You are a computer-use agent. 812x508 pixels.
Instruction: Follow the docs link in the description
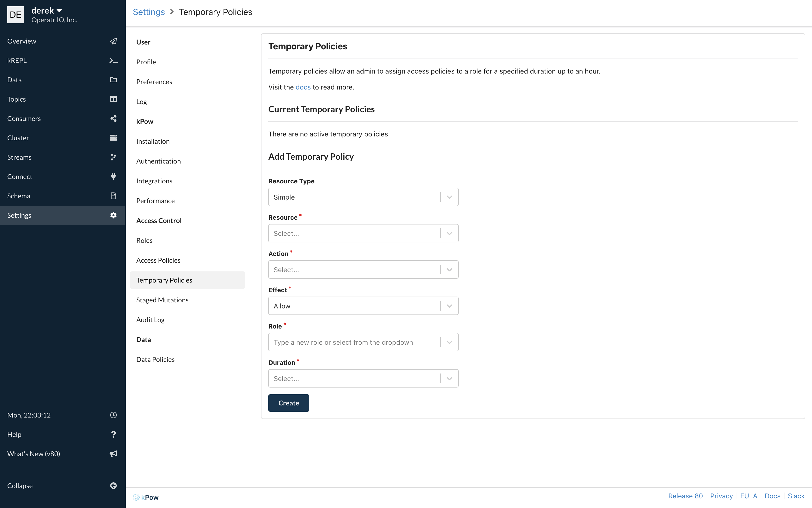point(303,87)
